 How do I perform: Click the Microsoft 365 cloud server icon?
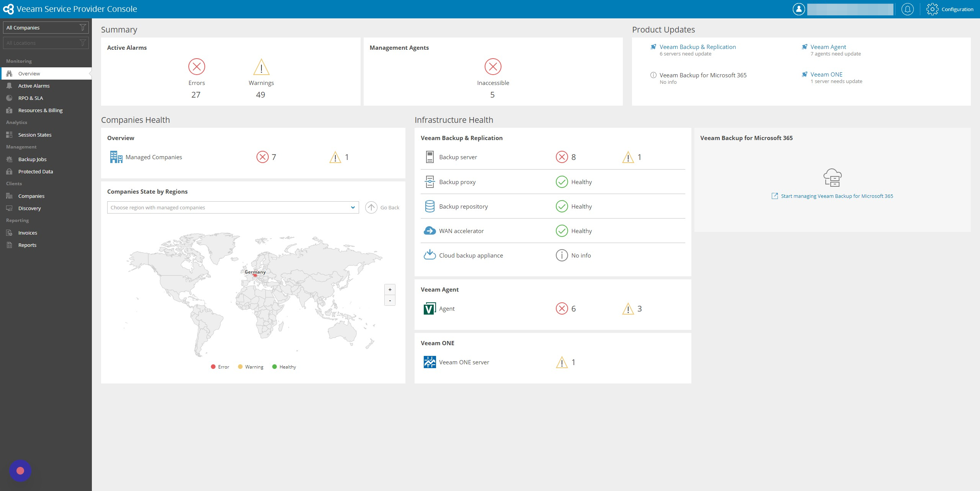point(832,178)
